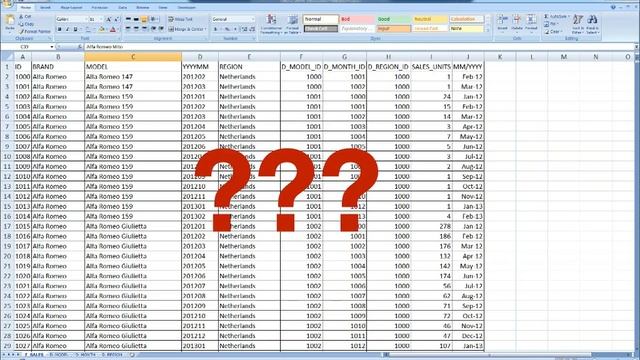Switch to the Data ribbon tab

(x=122, y=7)
